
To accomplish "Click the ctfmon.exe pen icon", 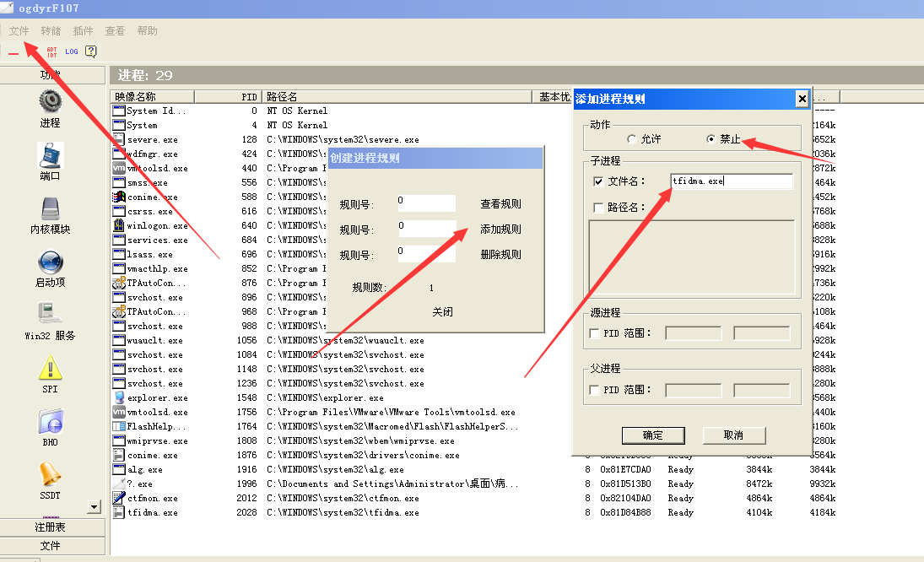I will click(118, 498).
